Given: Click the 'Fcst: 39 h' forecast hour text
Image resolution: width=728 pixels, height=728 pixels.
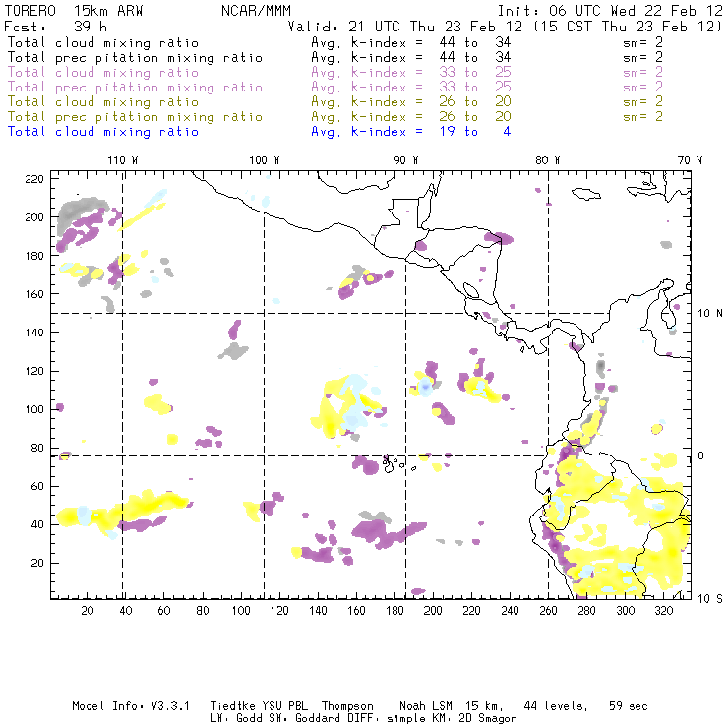Looking at the screenshot, I should 56,27.
